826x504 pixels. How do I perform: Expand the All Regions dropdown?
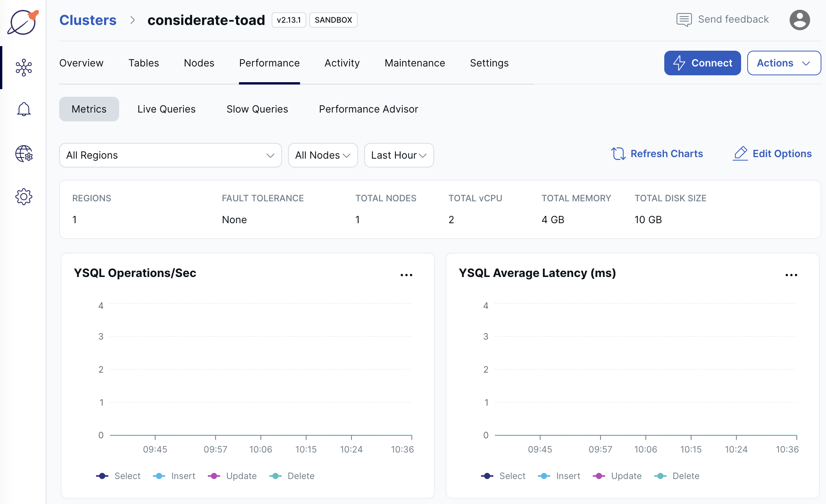(x=171, y=155)
